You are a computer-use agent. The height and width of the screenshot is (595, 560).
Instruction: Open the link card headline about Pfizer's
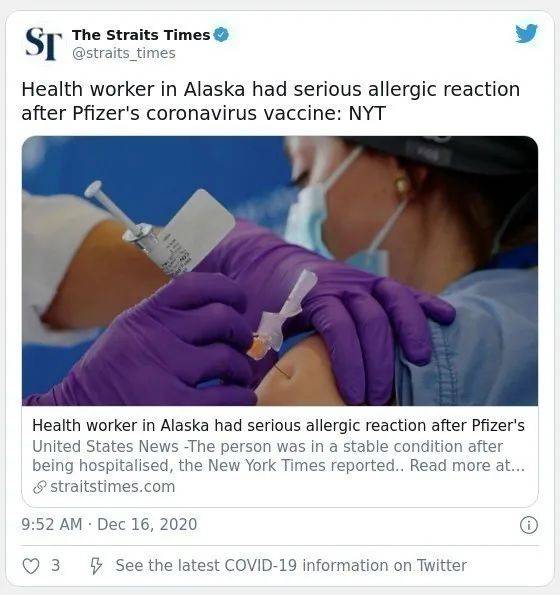[278, 425]
